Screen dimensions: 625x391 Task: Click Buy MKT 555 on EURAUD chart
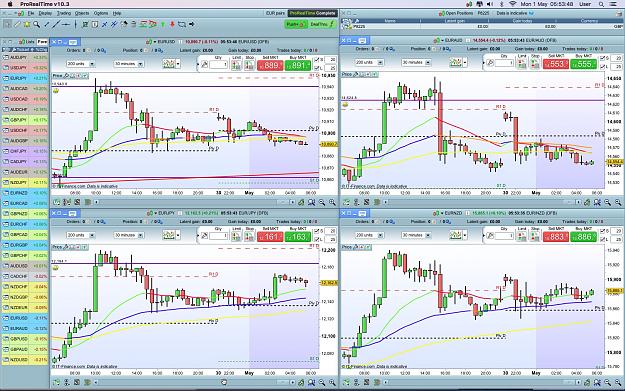584,64
